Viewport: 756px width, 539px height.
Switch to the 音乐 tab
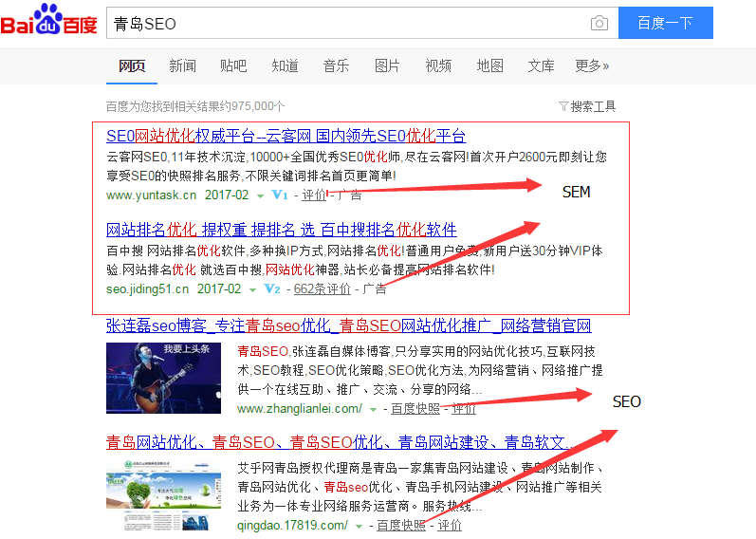[336, 65]
